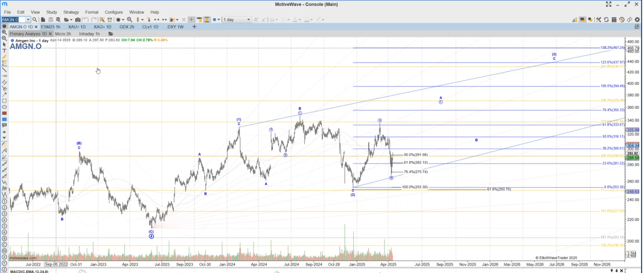This screenshot has height=273, width=644.
Task: Open the Strategy menu
Action: [x=71, y=12]
